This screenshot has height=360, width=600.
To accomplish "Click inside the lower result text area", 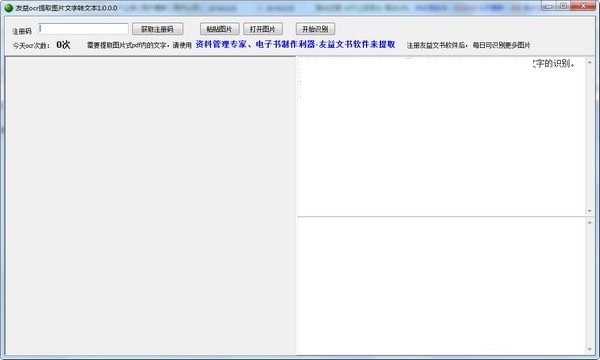I will 442,286.
